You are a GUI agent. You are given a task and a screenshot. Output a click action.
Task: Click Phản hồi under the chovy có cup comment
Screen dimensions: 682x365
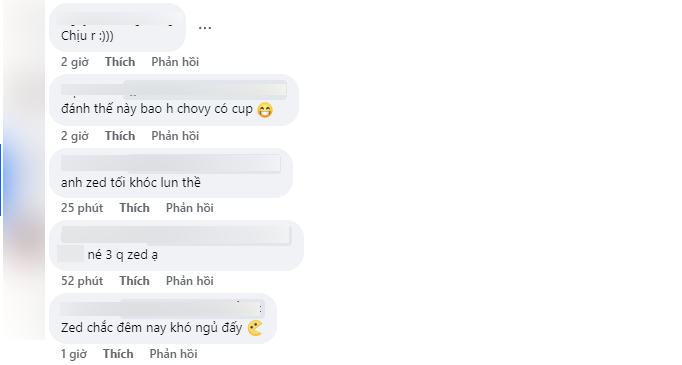pos(175,136)
